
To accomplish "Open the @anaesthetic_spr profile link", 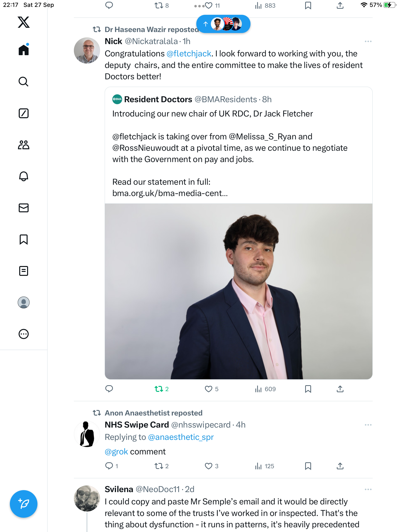I will tap(181, 437).
